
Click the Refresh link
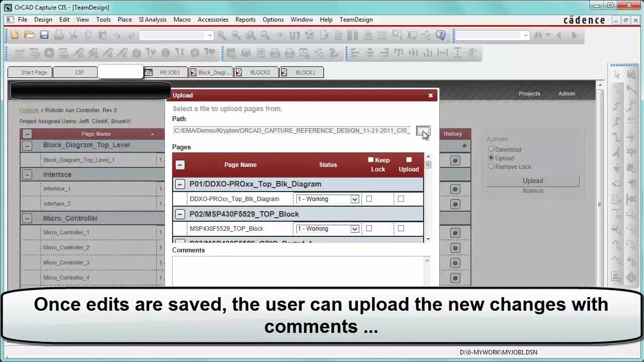point(533,191)
